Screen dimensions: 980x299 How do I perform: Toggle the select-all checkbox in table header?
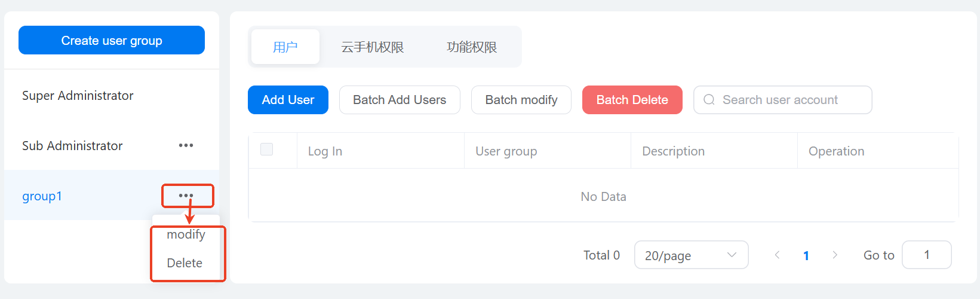[267, 149]
